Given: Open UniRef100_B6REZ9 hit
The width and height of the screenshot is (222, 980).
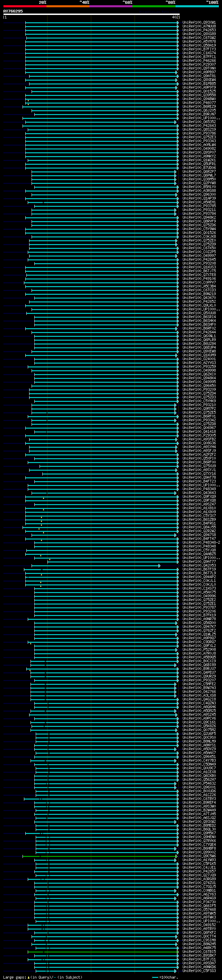Looking at the screenshot, I should (199, 106).
